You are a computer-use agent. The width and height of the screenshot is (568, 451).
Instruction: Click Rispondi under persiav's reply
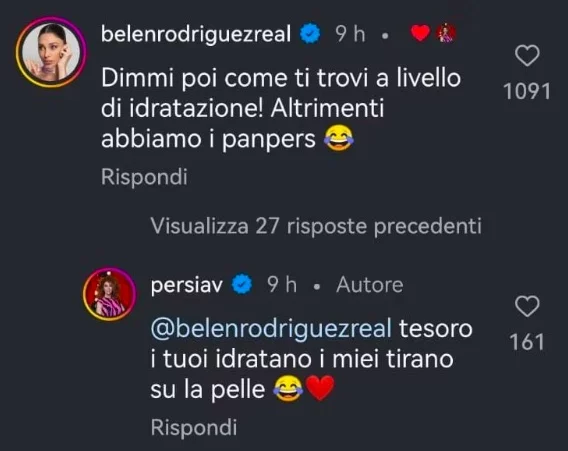(194, 427)
